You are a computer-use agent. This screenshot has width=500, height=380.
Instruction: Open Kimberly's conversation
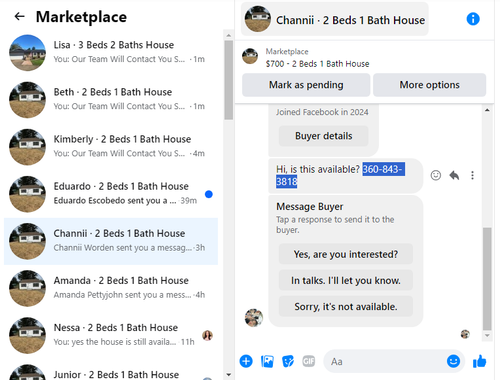(x=111, y=147)
